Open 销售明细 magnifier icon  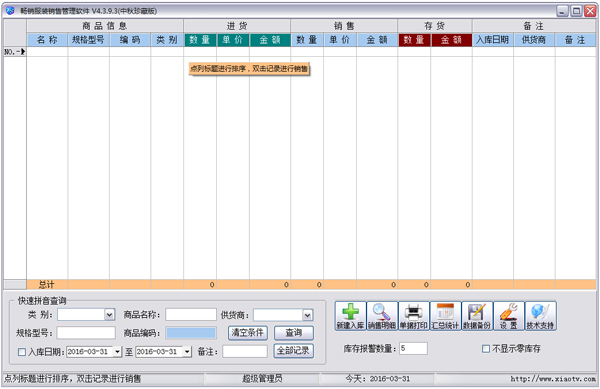pyautogui.click(x=382, y=316)
